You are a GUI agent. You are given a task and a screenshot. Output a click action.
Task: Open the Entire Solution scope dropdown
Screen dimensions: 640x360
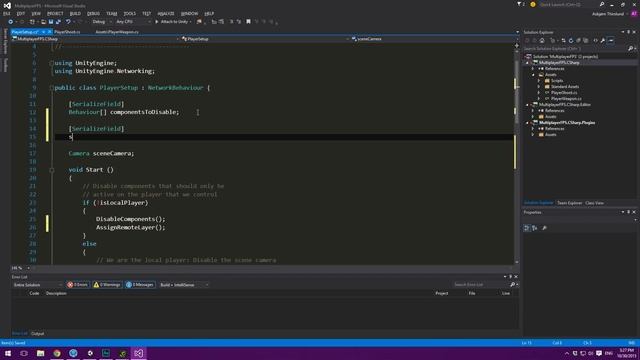tap(38, 284)
